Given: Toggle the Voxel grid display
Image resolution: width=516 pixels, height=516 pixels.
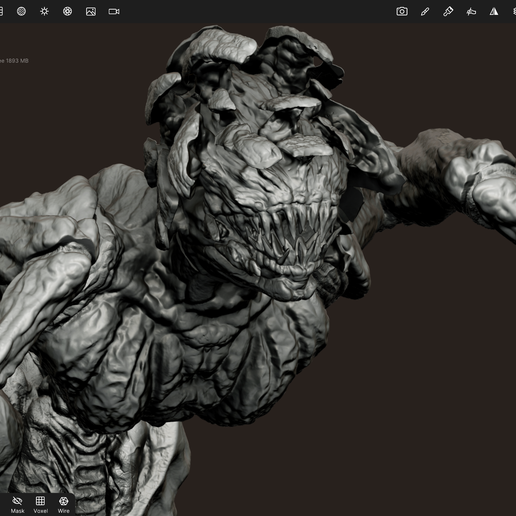Looking at the screenshot, I should click(x=40, y=504).
